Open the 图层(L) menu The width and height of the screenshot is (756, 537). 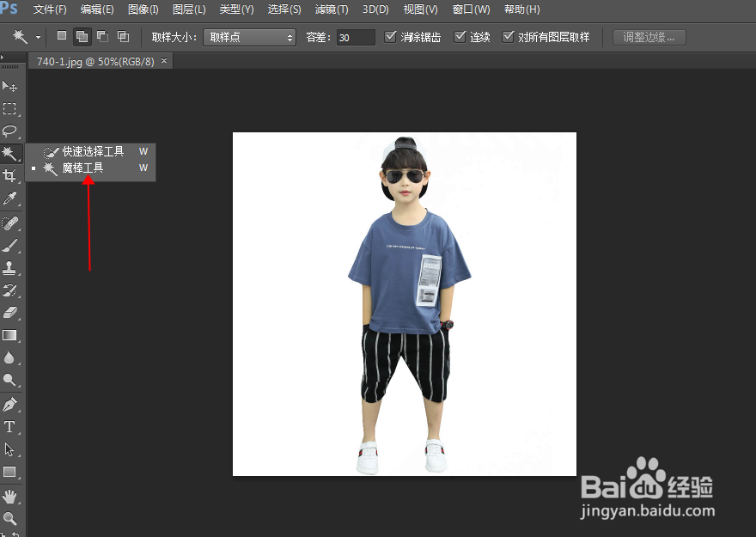189,9
